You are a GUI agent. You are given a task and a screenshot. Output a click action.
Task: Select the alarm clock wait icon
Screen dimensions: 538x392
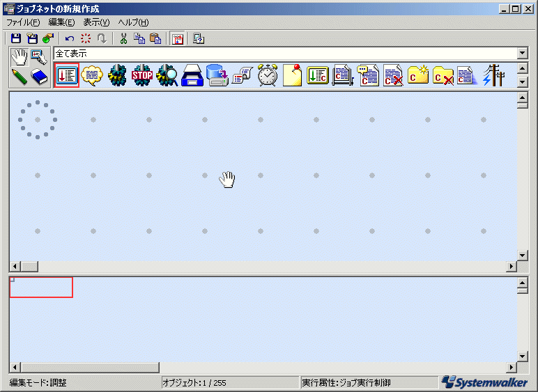268,75
